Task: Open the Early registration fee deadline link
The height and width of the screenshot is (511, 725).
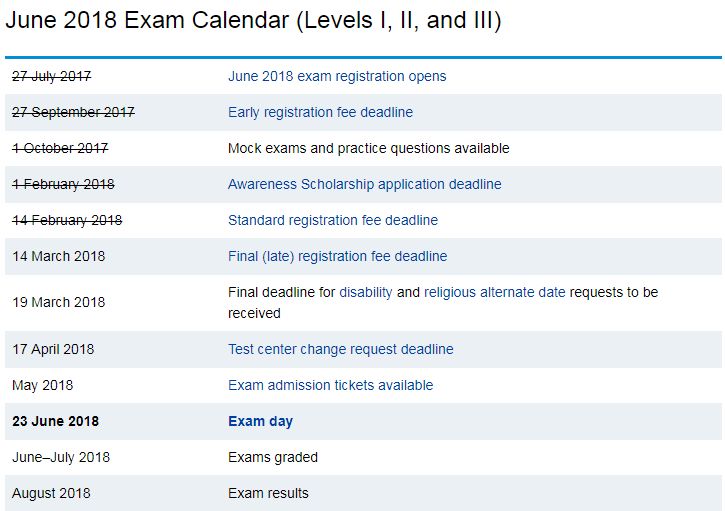Action: [320, 112]
